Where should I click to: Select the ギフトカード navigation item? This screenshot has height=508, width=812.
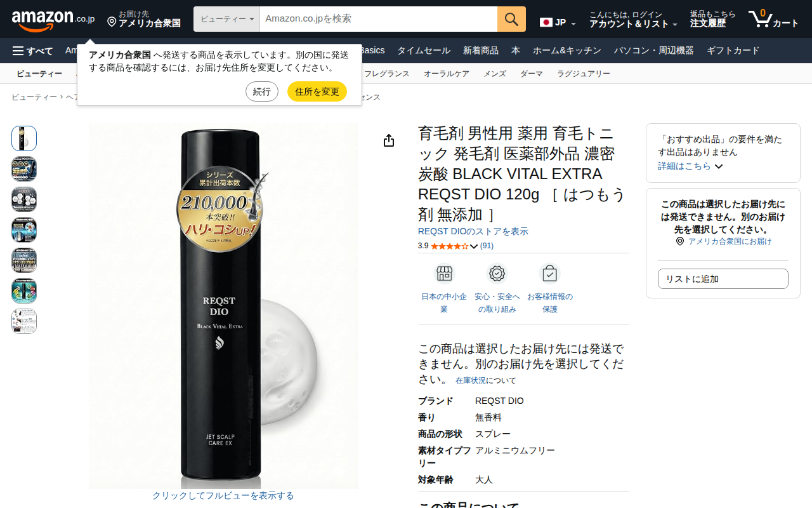[x=733, y=51]
